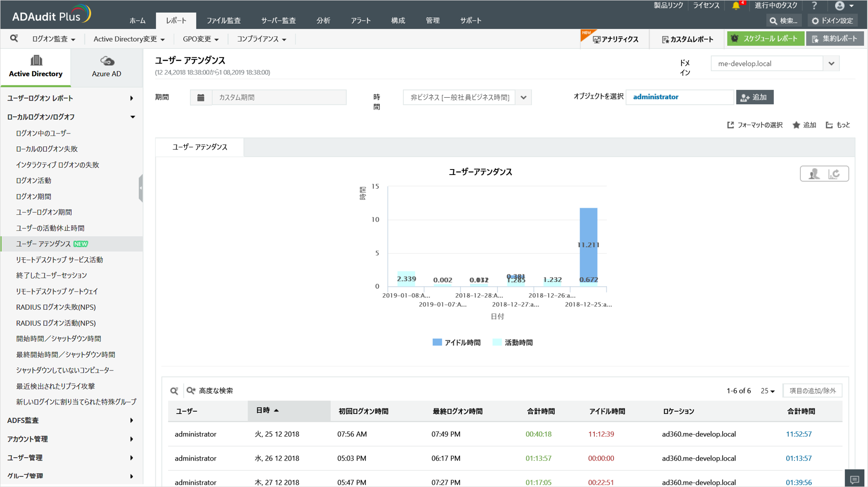The height and width of the screenshot is (487, 868).
Task: Click the calendar icon beside カスタム期間
Action: pyautogui.click(x=201, y=97)
